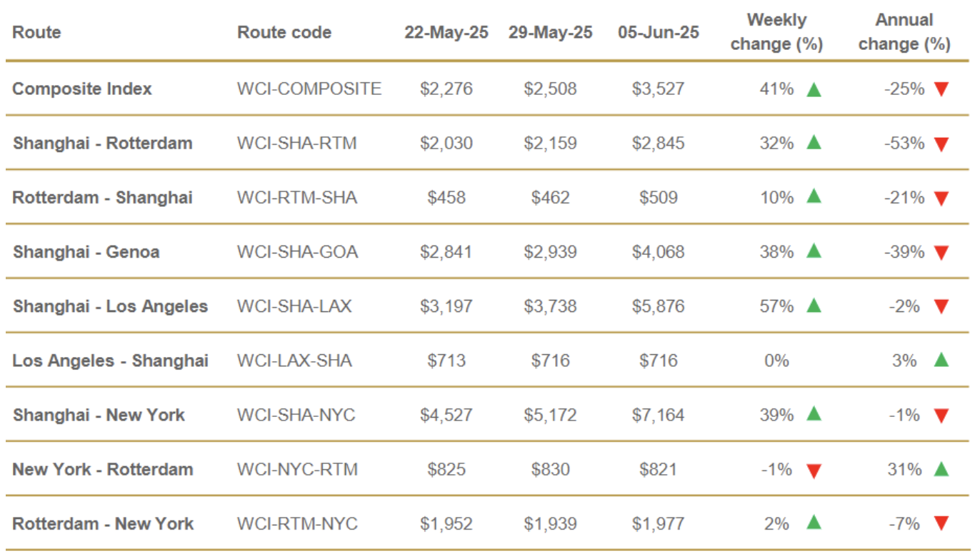The image size is (980, 554).
Task: Click the Route code column header
Action: point(284,32)
